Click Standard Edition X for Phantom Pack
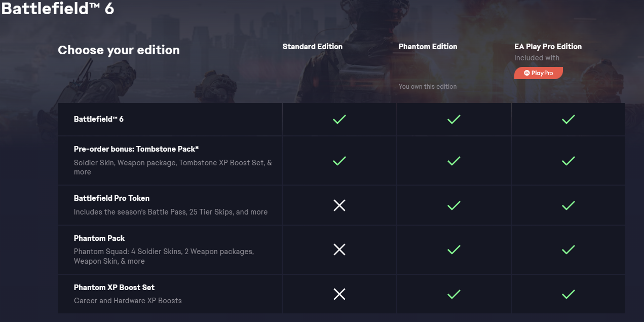 [x=339, y=249]
